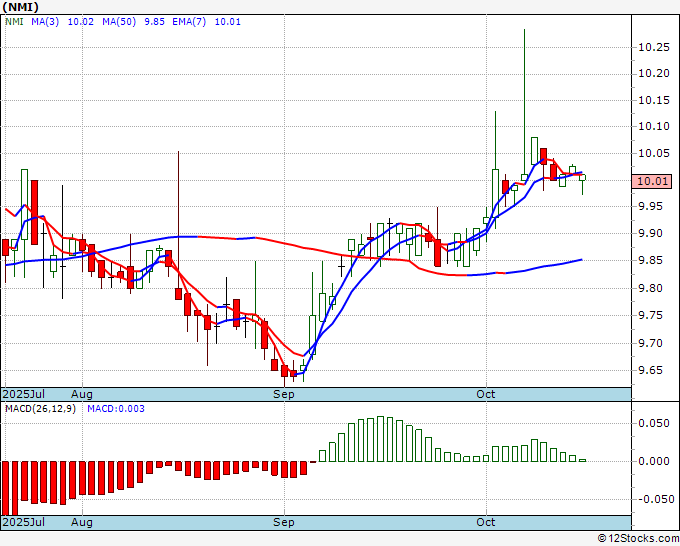Click the (NMI) chart title
The height and width of the screenshot is (546, 680).
tap(20, 7)
